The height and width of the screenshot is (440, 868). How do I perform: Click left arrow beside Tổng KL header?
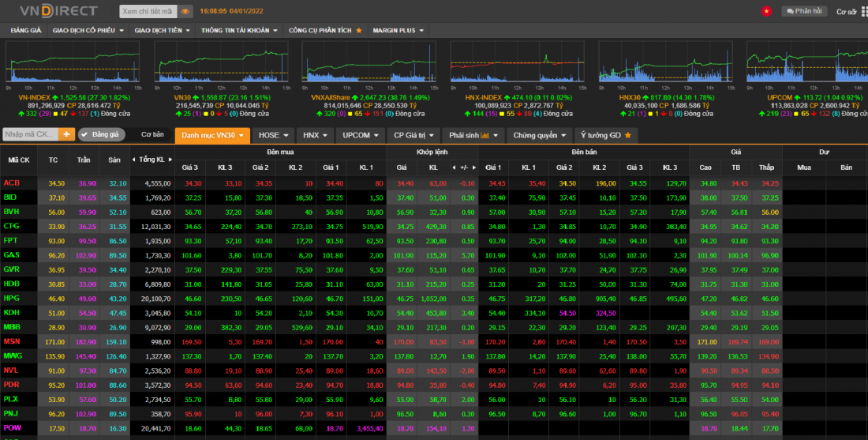133,160
